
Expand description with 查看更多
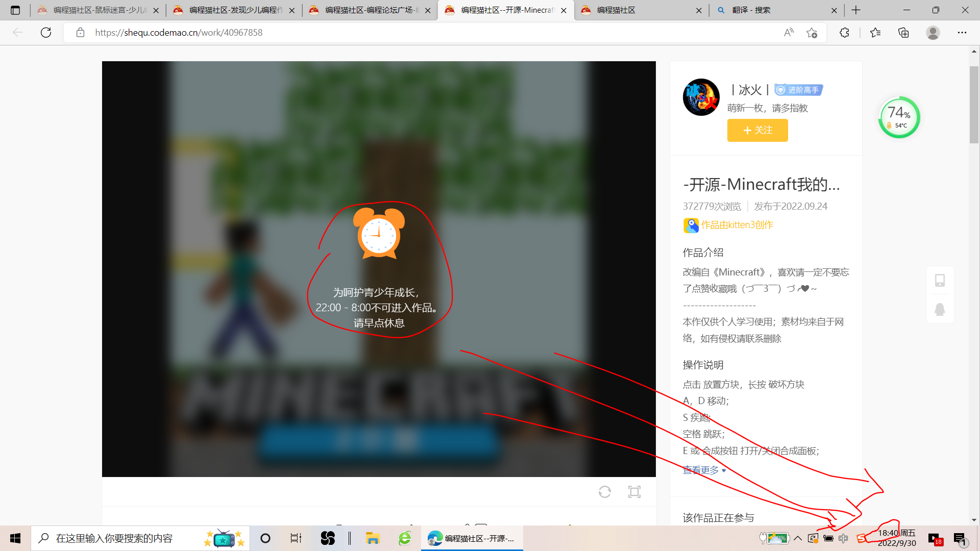pos(704,470)
